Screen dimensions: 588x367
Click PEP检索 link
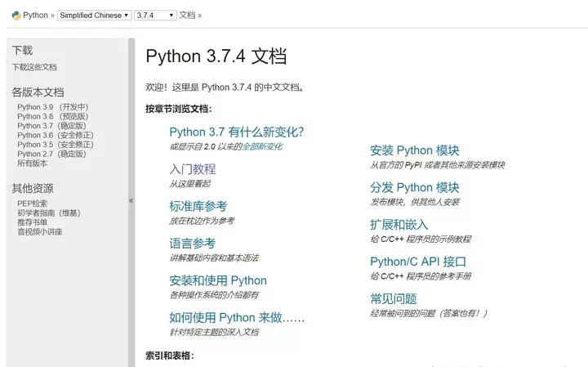[32, 204]
